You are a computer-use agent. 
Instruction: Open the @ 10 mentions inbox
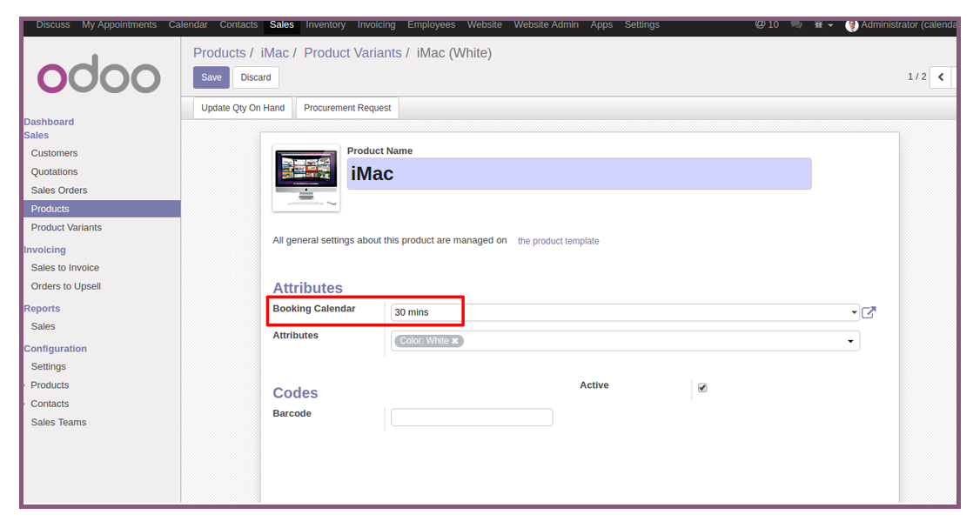tap(767, 24)
